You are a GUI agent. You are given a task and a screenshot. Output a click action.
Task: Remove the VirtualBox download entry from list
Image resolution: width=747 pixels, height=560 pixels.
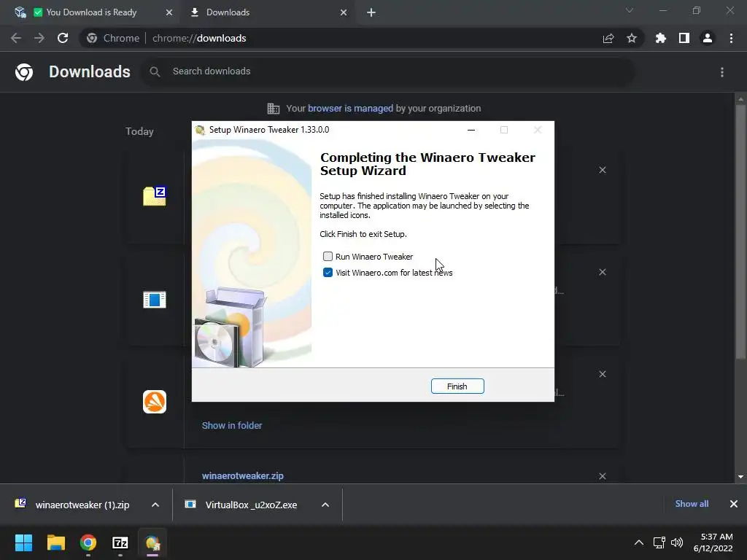[x=603, y=272]
